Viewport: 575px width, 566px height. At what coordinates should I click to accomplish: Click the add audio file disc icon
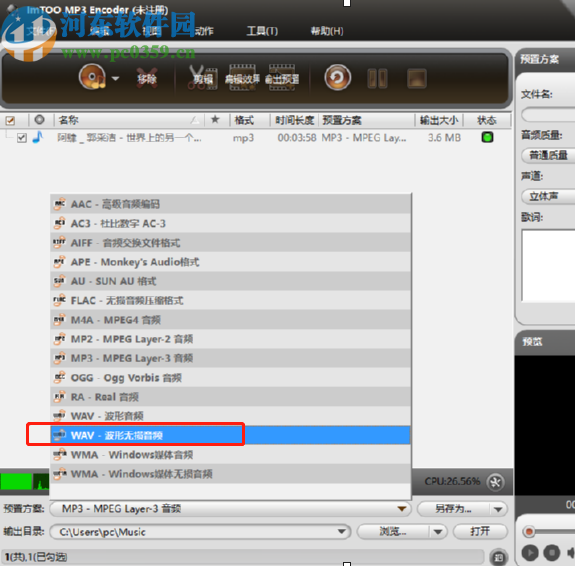92,77
